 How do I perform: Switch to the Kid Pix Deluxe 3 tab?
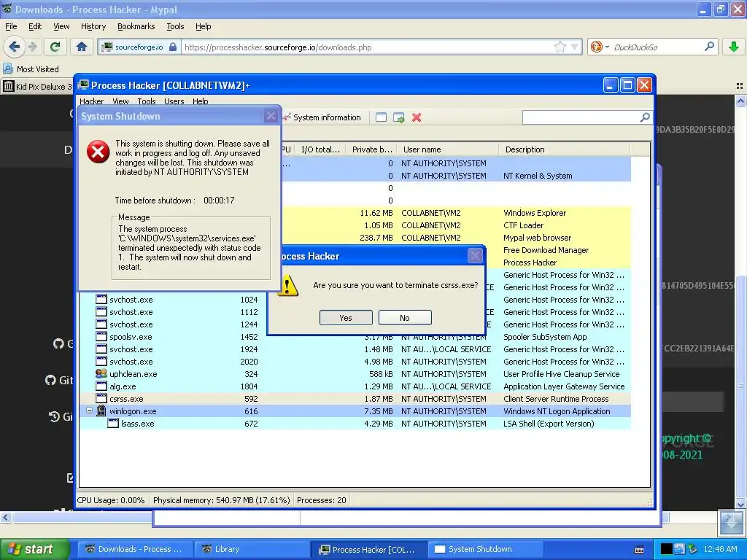click(x=38, y=86)
